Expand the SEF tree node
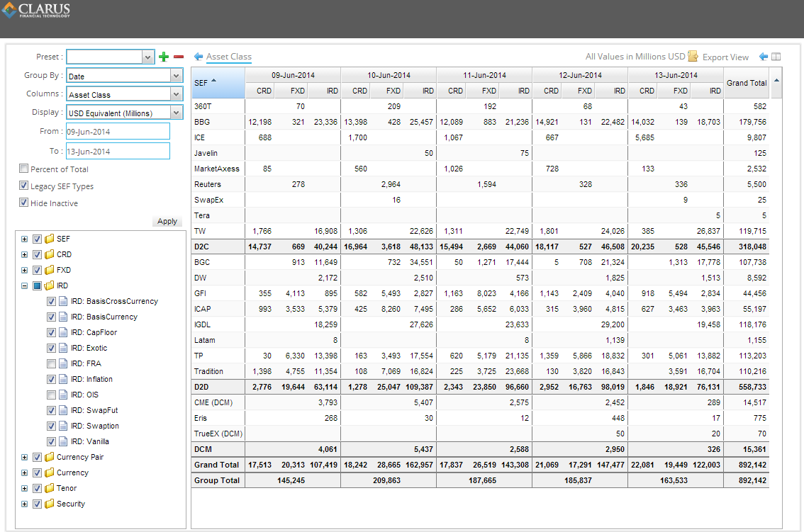 (24, 239)
